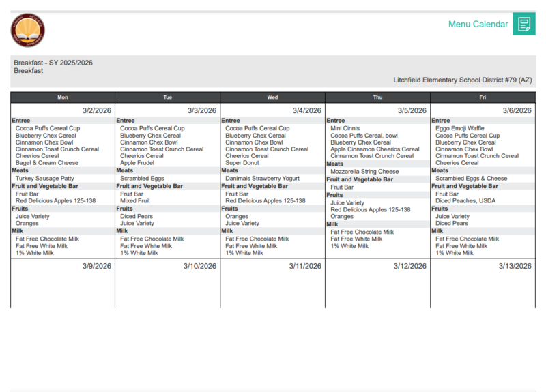The height and width of the screenshot is (392, 546).
Task: Click the Wed column header
Action: click(272, 97)
